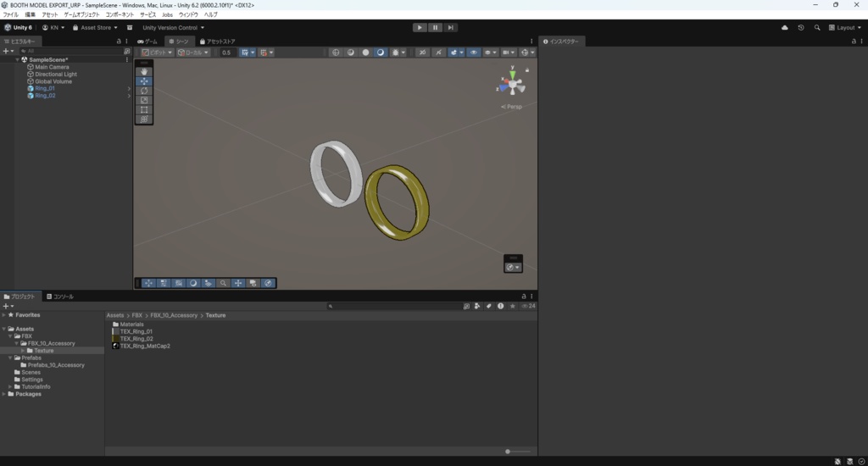Viewport: 868px width, 466px height.
Task: Open the Jobs menu
Action: point(167,15)
